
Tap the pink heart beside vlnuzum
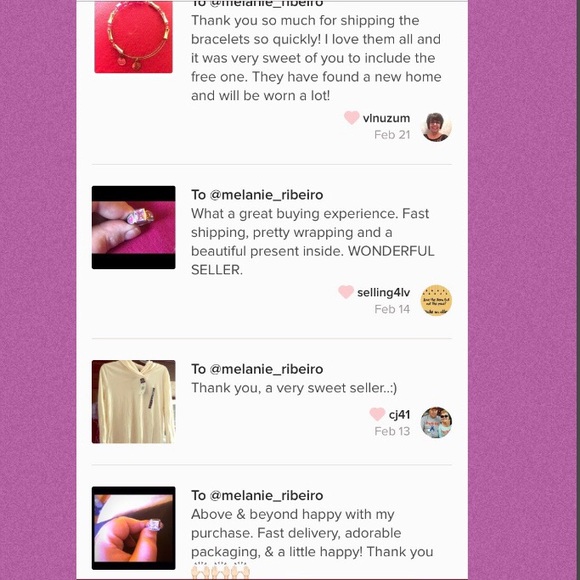click(x=351, y=118)
